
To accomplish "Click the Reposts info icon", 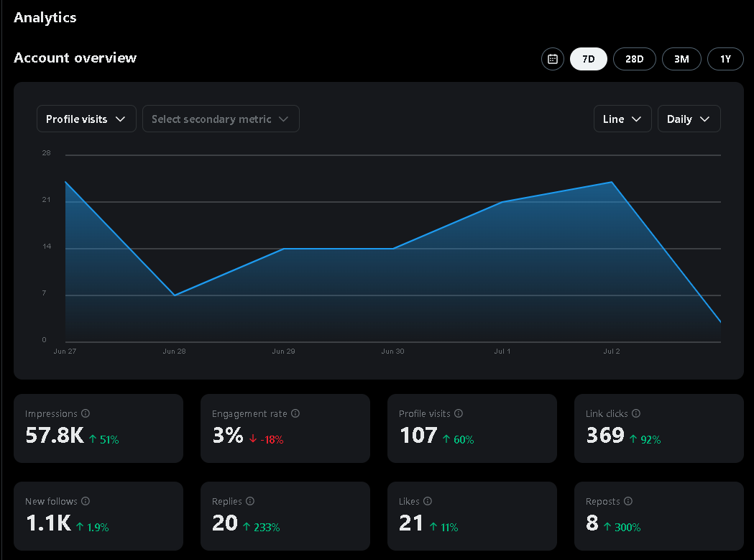I will 627,501.
